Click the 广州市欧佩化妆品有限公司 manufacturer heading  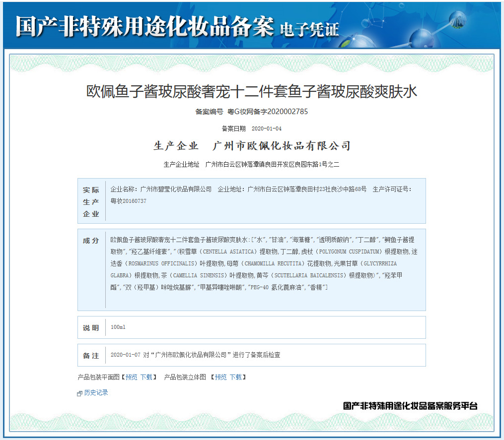tap(282, 146)
